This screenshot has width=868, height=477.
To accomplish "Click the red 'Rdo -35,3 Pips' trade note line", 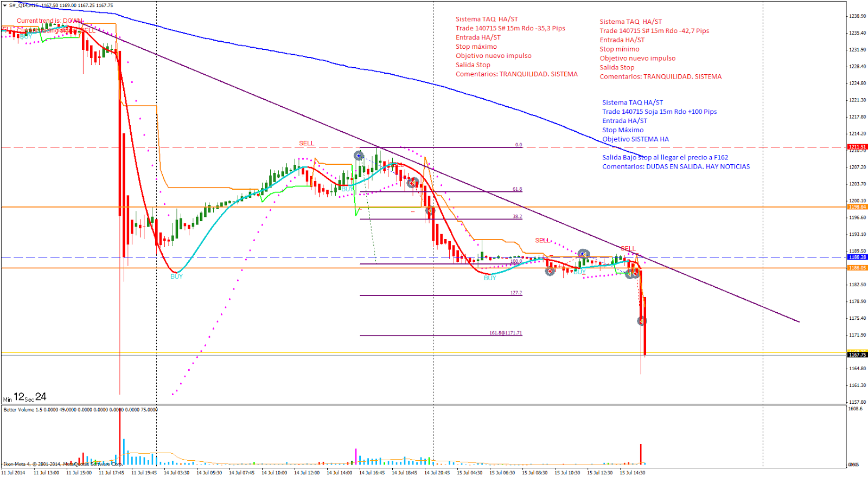I will pyautogui.click(x=510, y=28).
